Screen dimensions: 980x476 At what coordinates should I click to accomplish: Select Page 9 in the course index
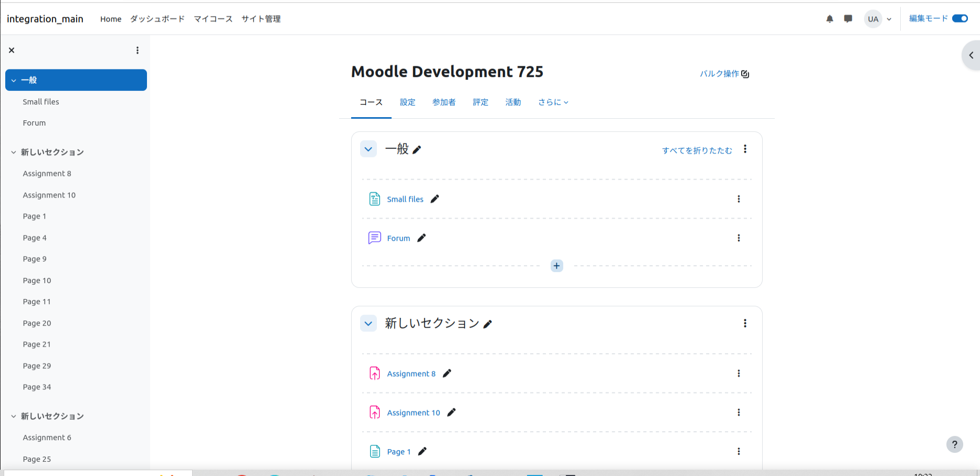35,259
